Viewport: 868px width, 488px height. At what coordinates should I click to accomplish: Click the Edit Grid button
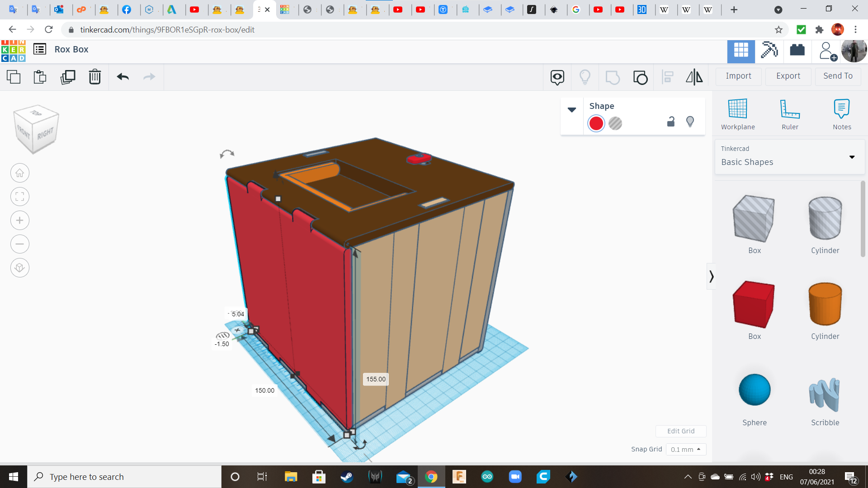(681, 431)
